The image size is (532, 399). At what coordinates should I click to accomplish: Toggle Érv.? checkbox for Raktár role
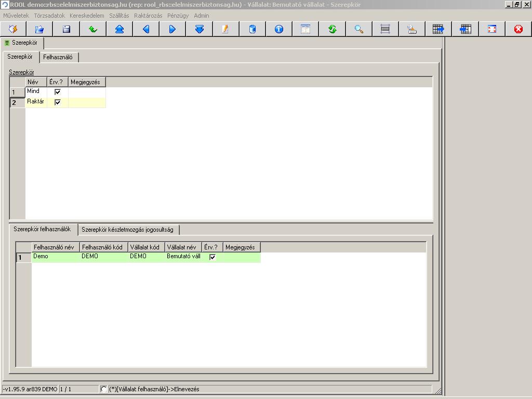(57, 102)
